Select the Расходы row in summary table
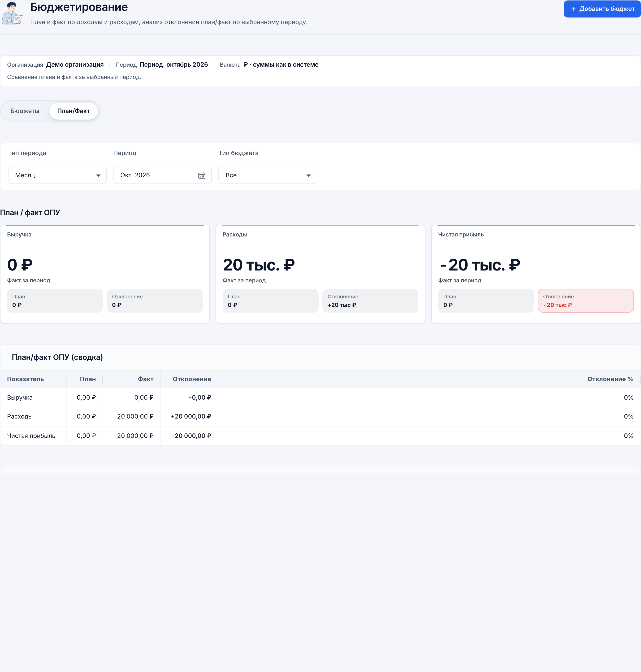The height and width of the screenshot is (672, 641). (x=320, y=417)
